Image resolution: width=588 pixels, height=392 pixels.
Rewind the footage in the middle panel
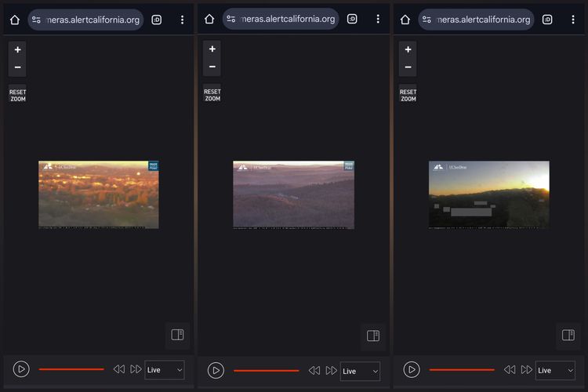click(314, 371)
